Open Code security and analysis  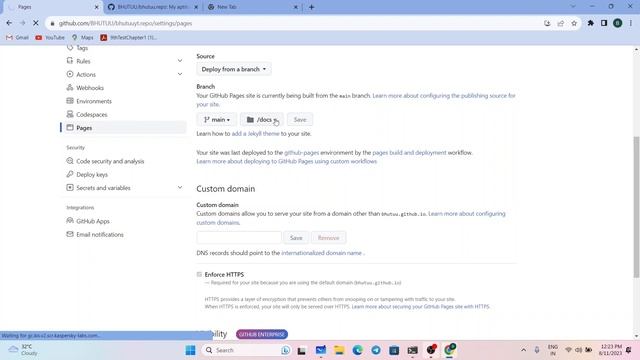pos(110,161)
